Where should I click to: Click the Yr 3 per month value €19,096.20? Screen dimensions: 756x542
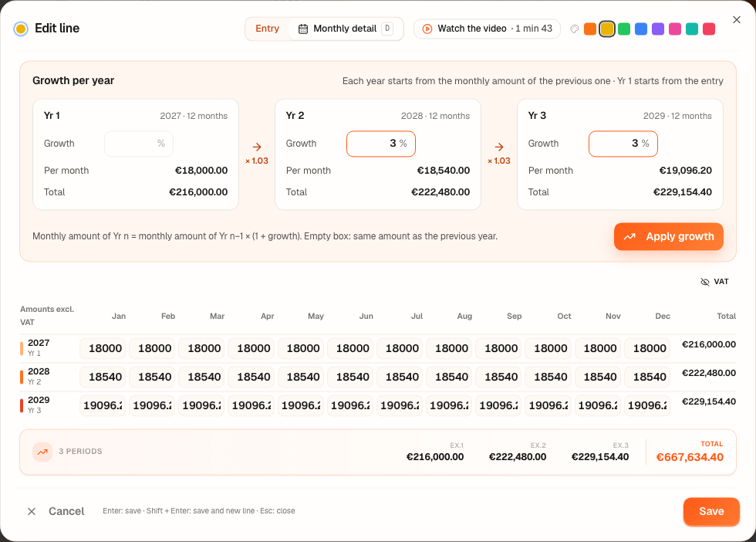tap(685, 171)
